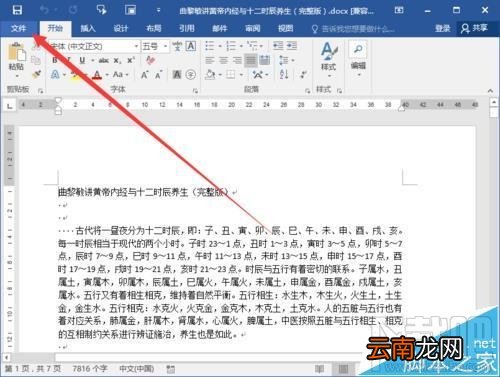Click the proofing status icon in the status bar
Viewport: 500px width, 377px height.
(171, 369)
